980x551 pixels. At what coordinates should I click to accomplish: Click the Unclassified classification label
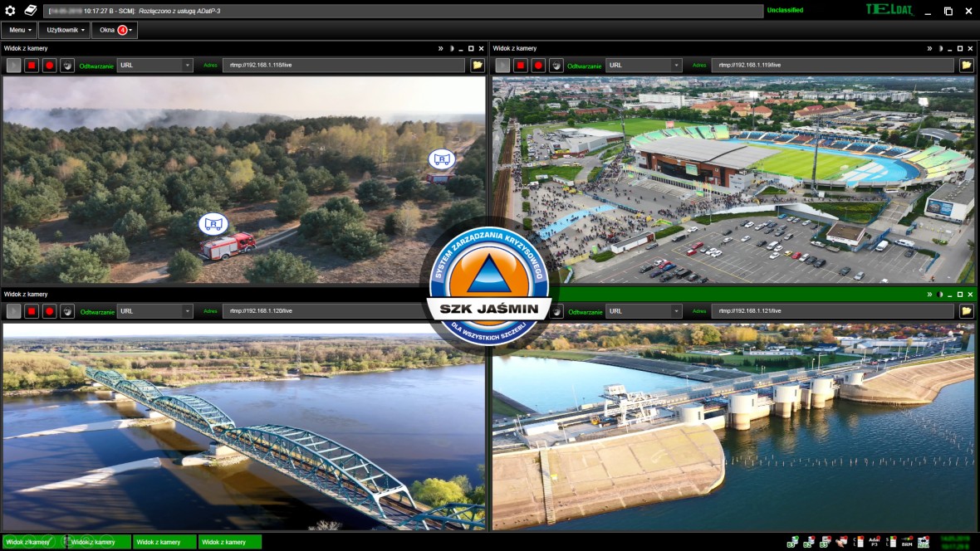click(785, 11)
